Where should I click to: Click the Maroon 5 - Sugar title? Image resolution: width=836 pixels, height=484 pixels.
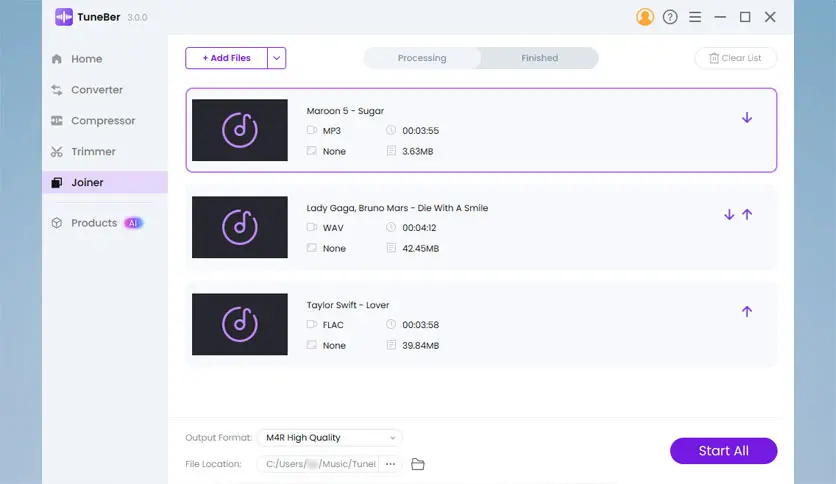click(x=345, y=111)
